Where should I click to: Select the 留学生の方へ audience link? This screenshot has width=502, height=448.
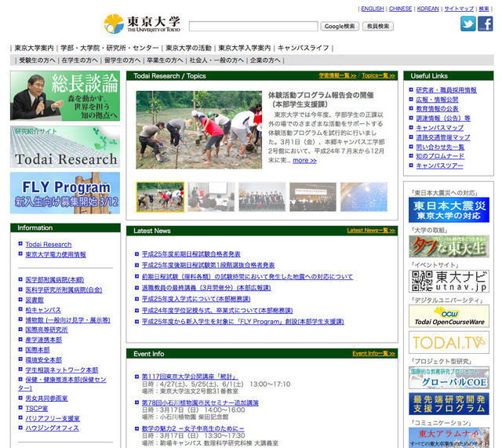point(122,60)
